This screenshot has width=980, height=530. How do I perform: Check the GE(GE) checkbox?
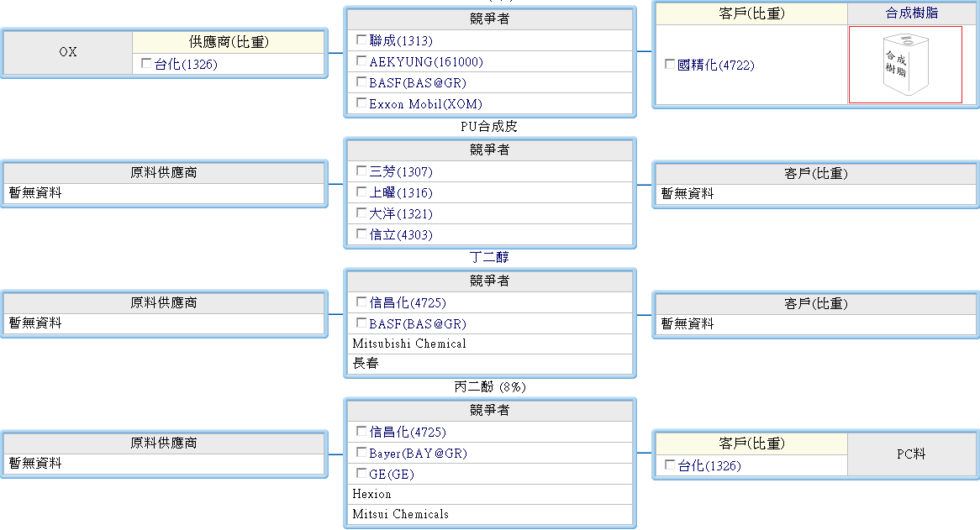(x=361, y=474)
